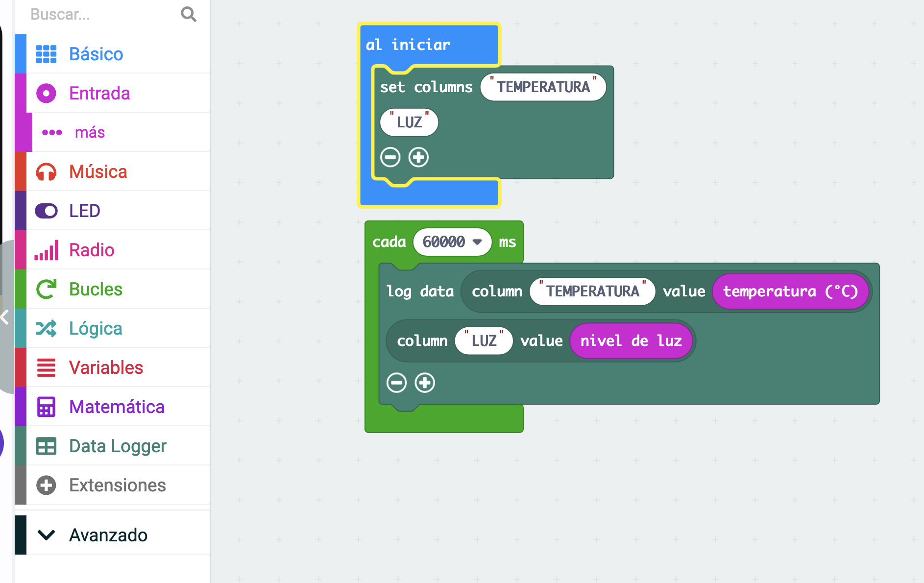The width and height of the screenshot is (924, 583).
Task: Select the Música headphones icon
Action: [x=46, y=171]
